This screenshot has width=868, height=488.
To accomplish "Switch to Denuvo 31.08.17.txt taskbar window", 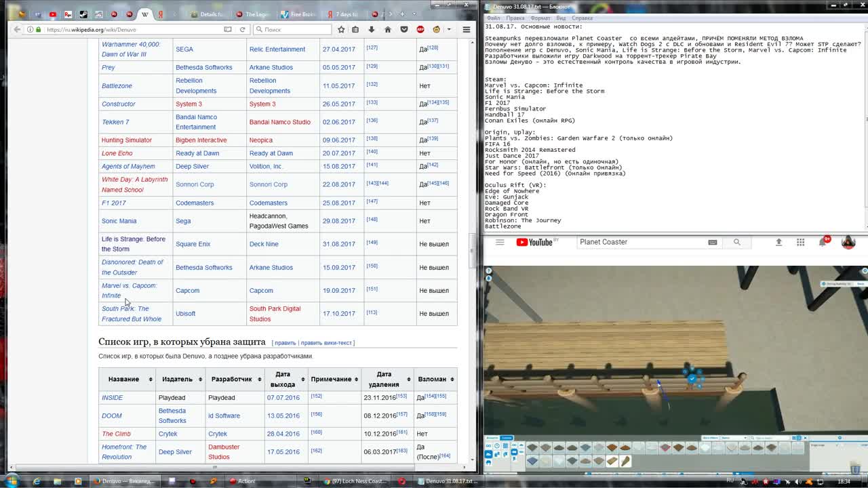I will tap(448, 481).
